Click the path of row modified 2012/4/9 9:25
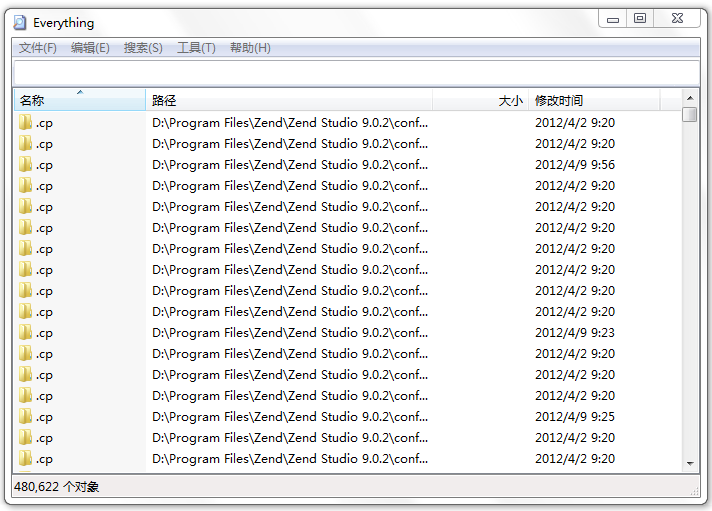Viewport: 712px width, 511px height. tap(290, 417)
